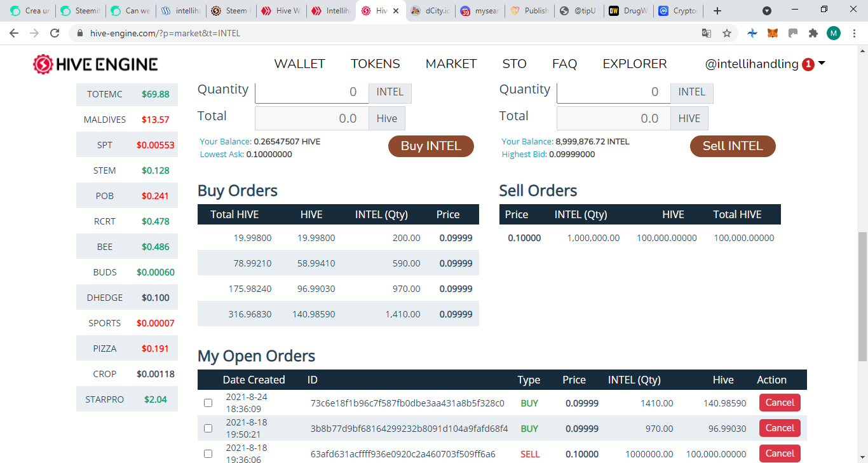The width and height of the screenshot is (868, 463).
Task: Select the STARPRO token row
Action: tap(127, 399)
